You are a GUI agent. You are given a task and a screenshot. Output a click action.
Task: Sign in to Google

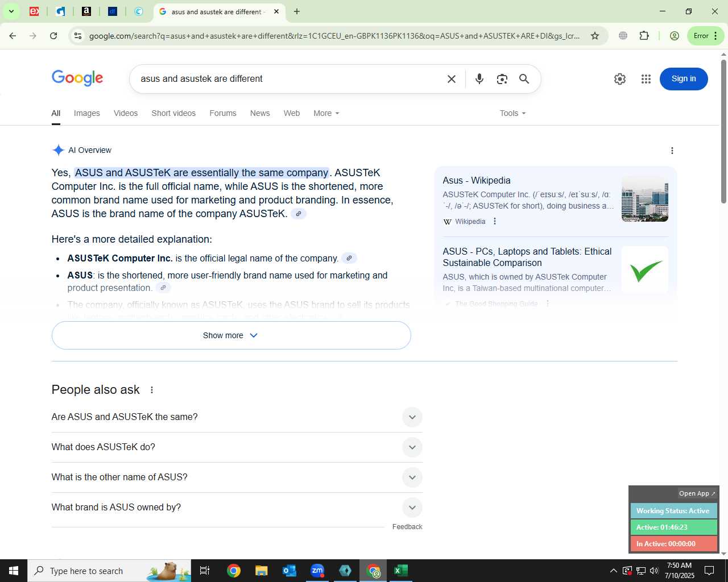pos(684,79)
